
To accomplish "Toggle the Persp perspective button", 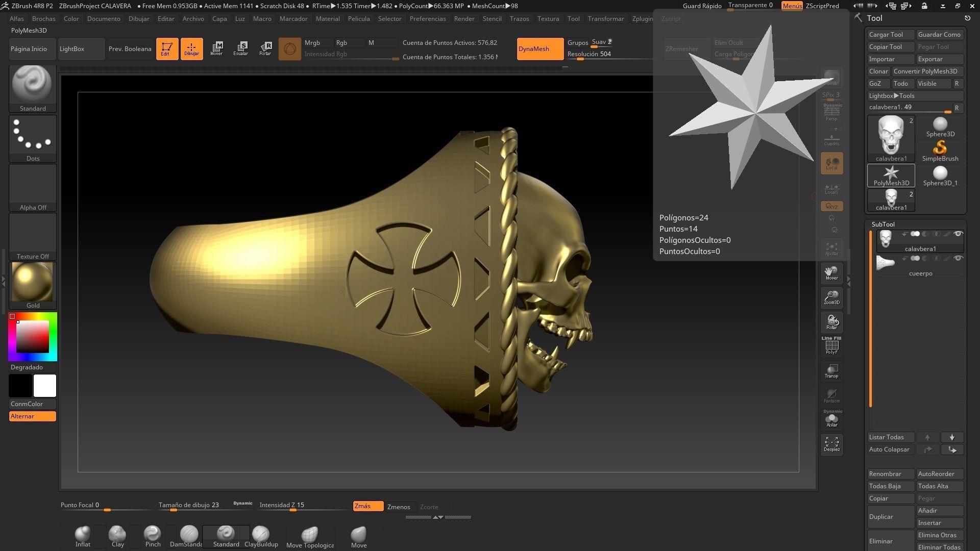I will (x=831, y=113).
